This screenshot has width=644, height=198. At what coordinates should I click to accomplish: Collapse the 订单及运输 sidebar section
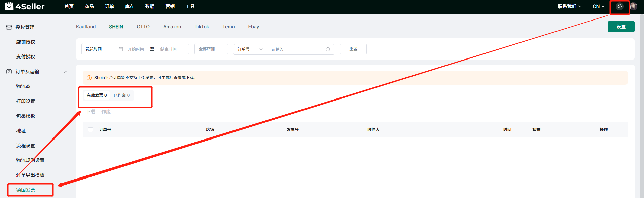pos(66,72)
